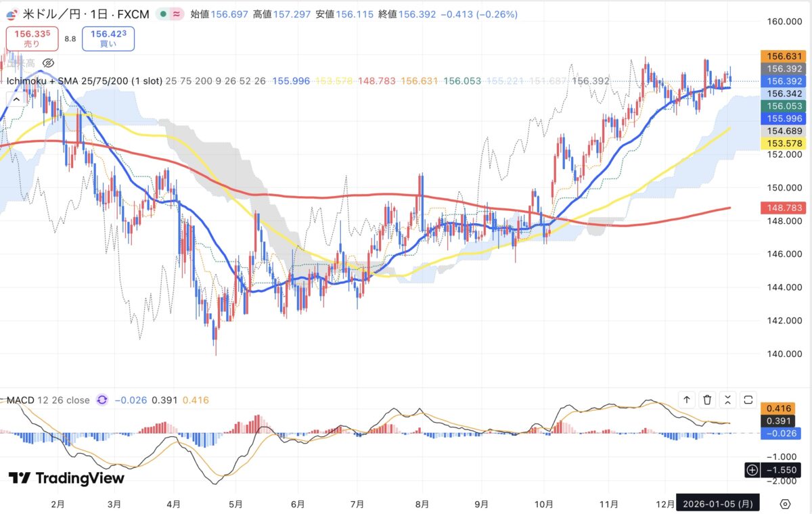
Task: Click the 156.423 buy (買い) button
Action: [108, 39]
